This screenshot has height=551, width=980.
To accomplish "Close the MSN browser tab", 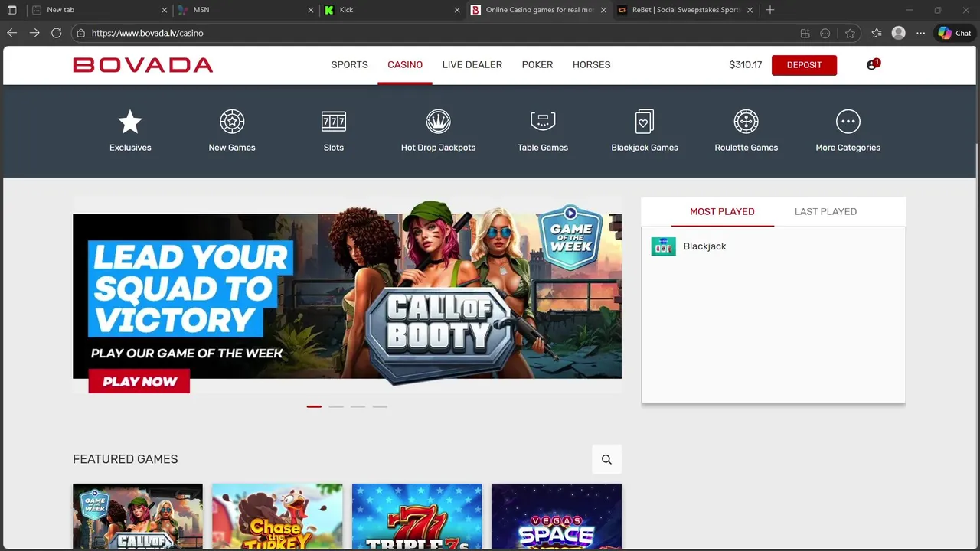I will [x=311, y=10].
